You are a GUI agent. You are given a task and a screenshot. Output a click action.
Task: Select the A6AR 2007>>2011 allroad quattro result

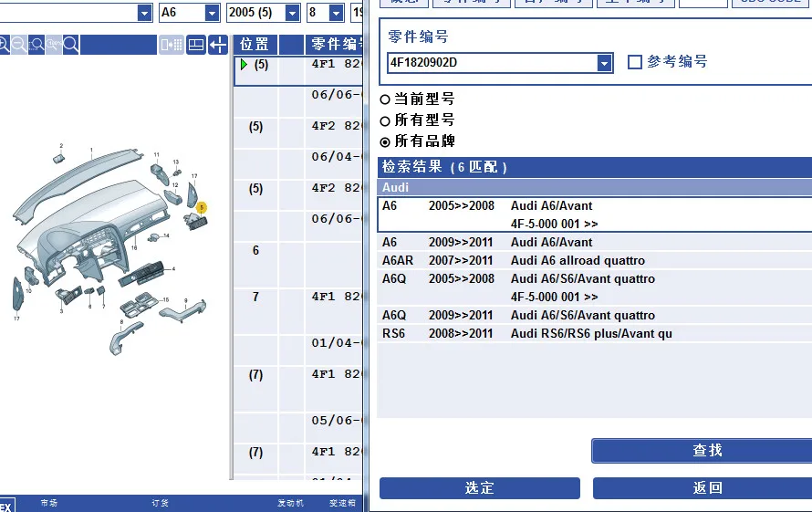(x=595, y=261)
